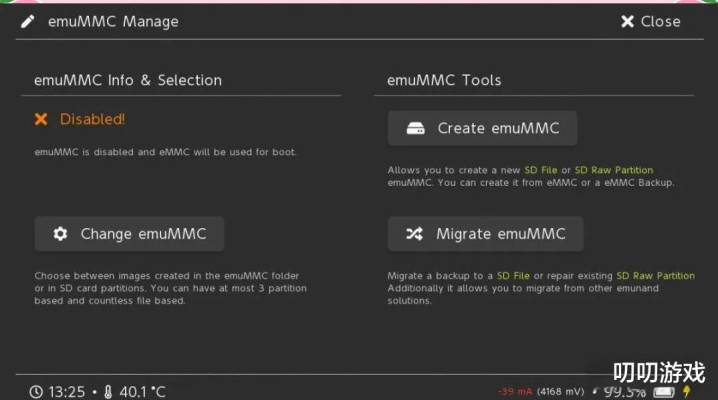Click the 40.1 °C temperature readout
Screen dimensions: 718x400
pos(142,392)
